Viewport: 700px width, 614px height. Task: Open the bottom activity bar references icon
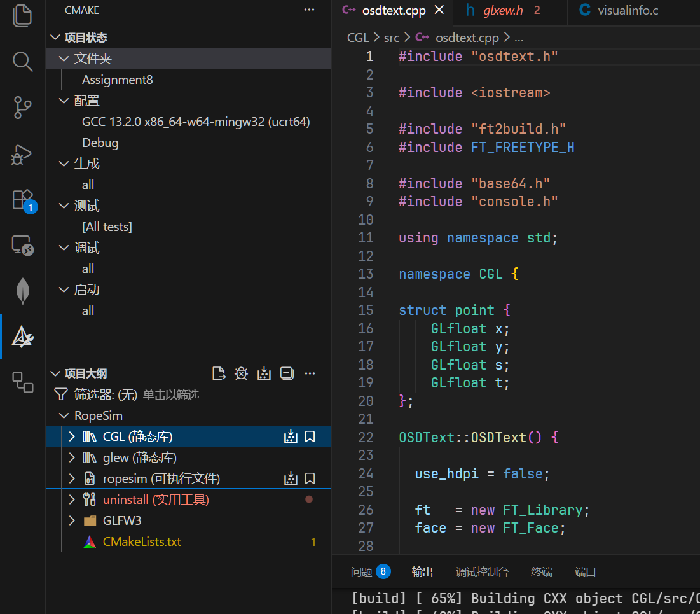pos(22,382)
